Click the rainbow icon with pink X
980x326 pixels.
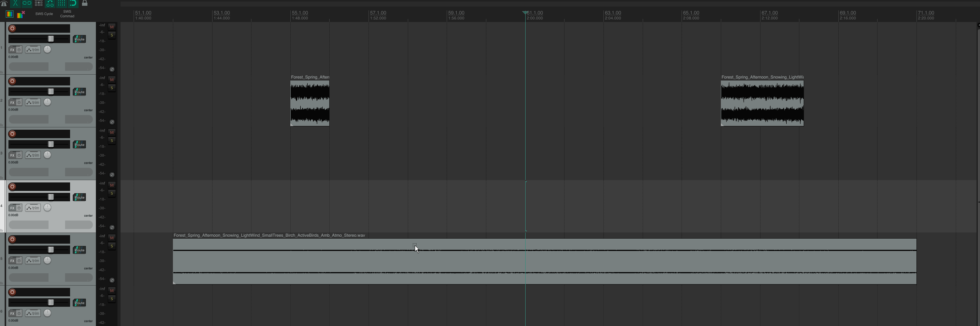pyautogui.click(x=21, y=14)
